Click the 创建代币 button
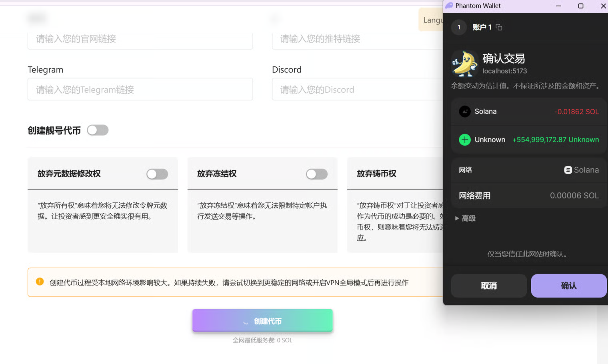 [262, 321]
